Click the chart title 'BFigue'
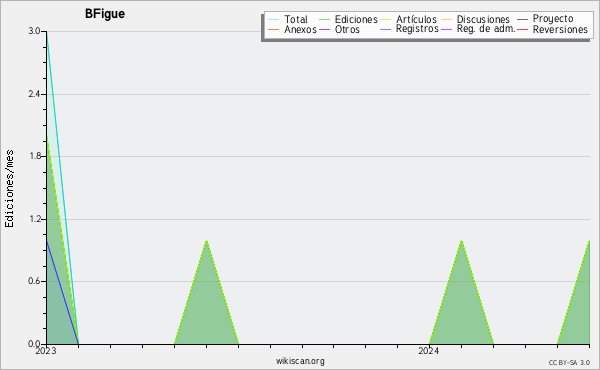600x370 pixels. (x=105, y=14)
